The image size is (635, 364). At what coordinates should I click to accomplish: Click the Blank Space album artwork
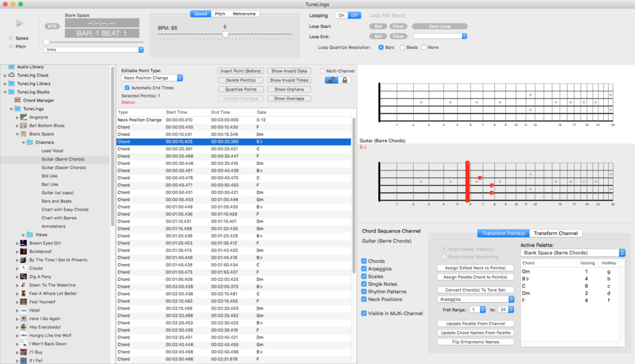pyautogui.click(x=24, y=134)
